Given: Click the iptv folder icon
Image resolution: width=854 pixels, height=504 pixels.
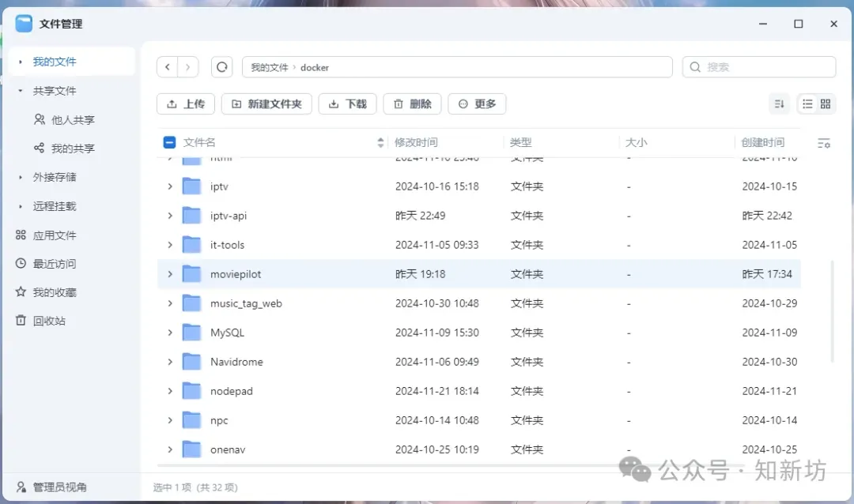Looking at the screenshot, I should pos(191,186).
